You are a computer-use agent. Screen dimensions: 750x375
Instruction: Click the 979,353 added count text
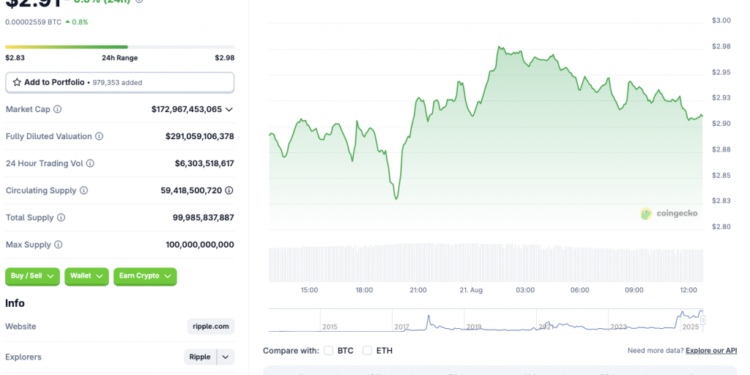pyautogui.click(x=117, y=83)
